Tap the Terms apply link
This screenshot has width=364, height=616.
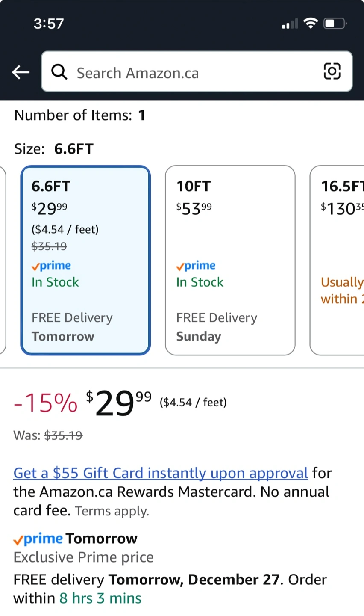coord(112,511)
